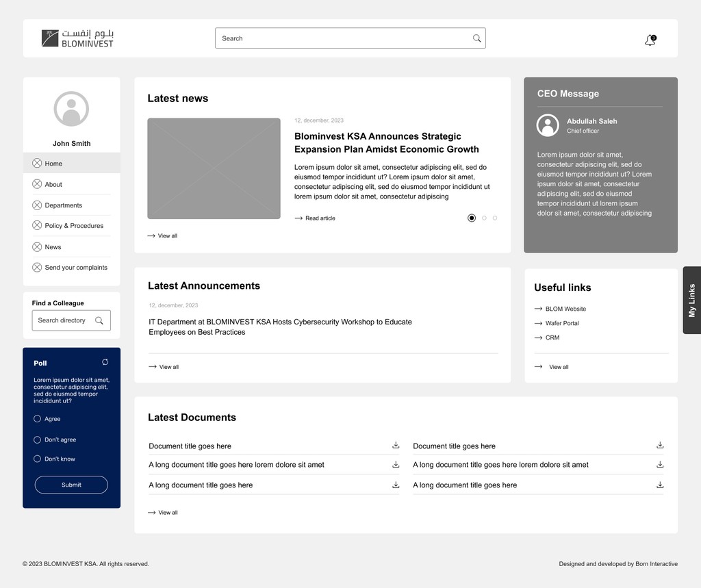Screen dimensions: 701x588
Task: Click the Born Interactive footer credit
Action: point(657,564)
